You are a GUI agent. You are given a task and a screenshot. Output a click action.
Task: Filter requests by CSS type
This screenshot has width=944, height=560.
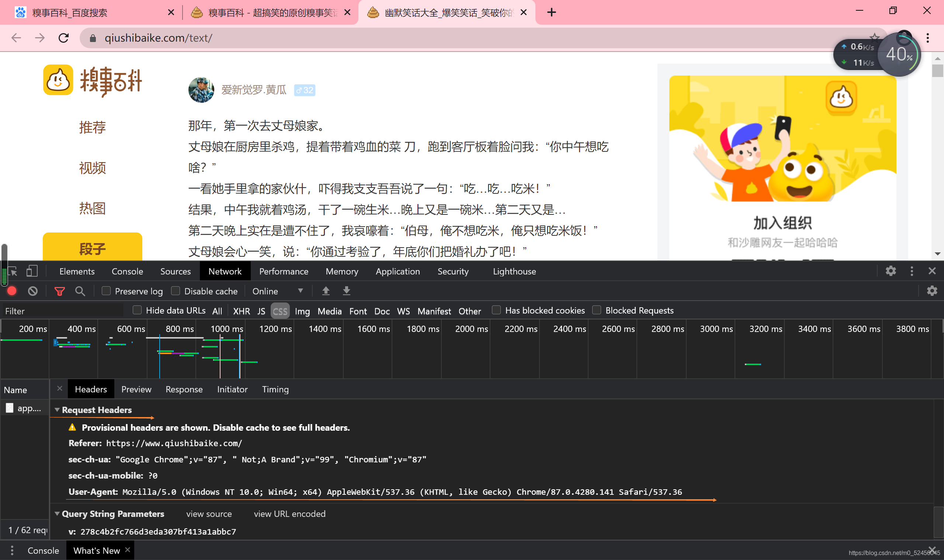(x=280, y=311)
